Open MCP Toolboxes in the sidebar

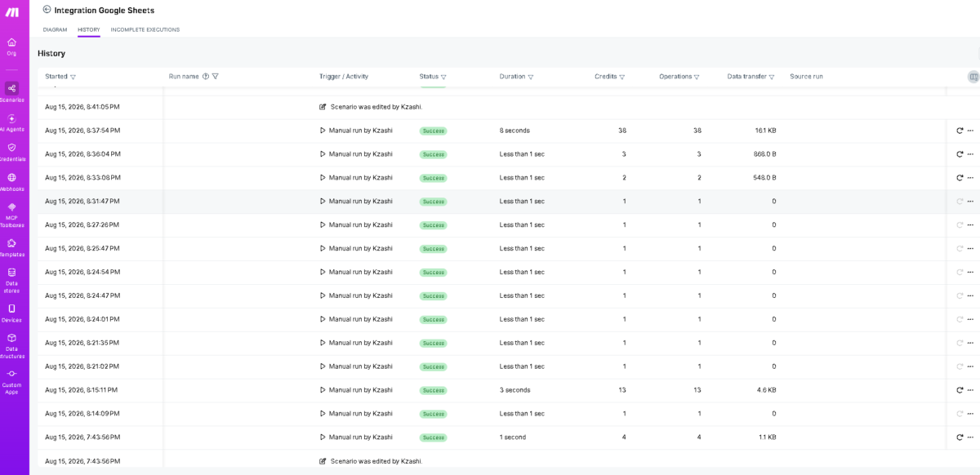coord(11,215)
